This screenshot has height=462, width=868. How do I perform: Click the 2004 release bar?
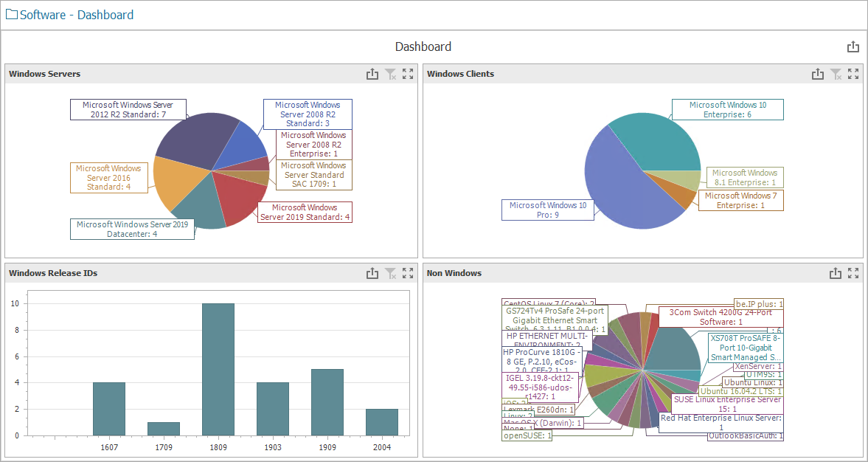tap(382, 422)
